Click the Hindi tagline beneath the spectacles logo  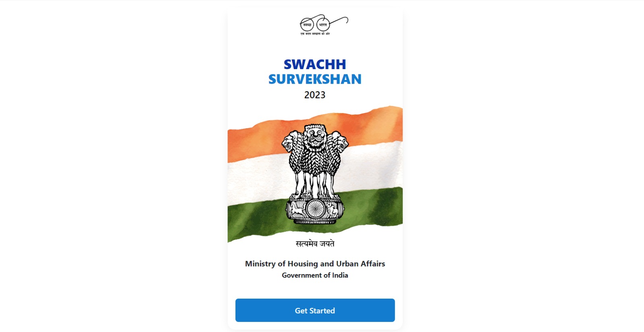pyautogui.click(x=315, y=34)
